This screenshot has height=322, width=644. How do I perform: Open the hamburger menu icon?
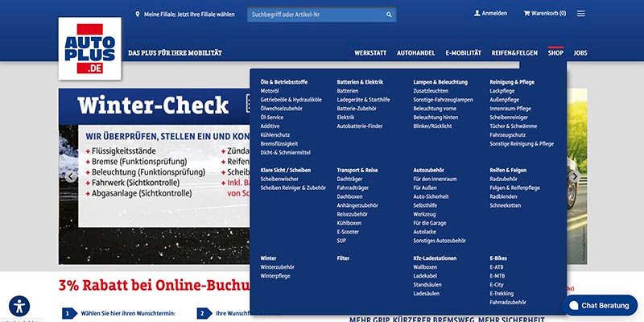[x=581, y=14]
